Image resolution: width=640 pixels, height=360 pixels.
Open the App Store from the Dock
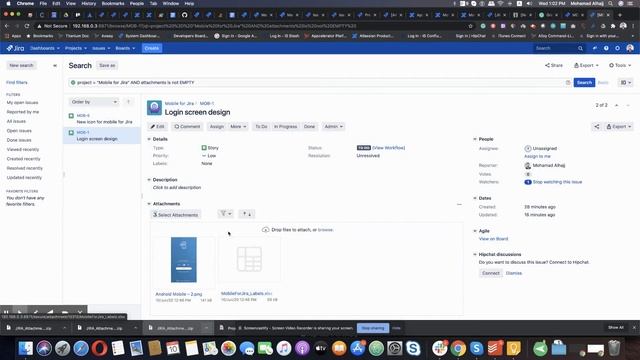click(x=358, y=348)
